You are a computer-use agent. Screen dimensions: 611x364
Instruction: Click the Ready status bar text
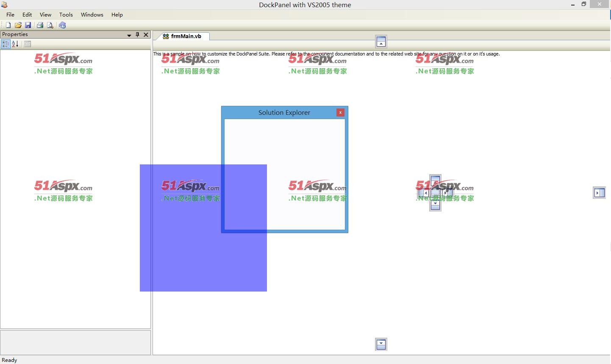point(9,360)
